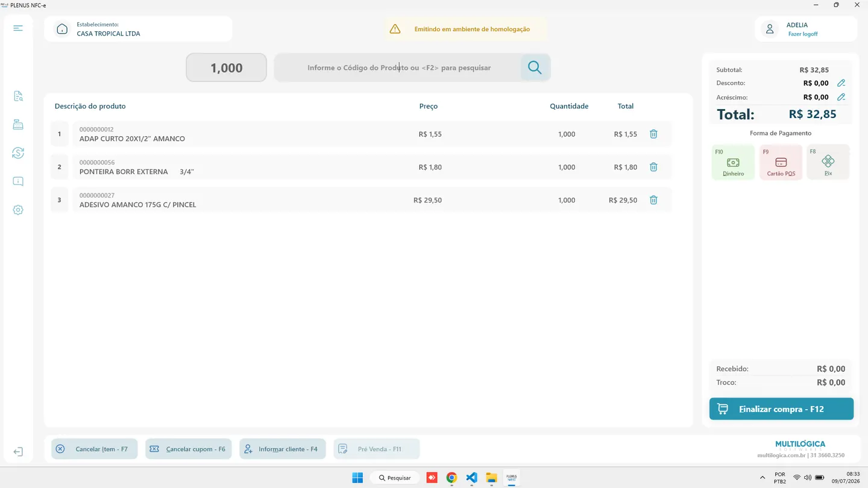Image resolution: width=868 pixels, height=488 pixels.
Task: Open Google Chrome from the taskbar
Action: click(451, 478)
